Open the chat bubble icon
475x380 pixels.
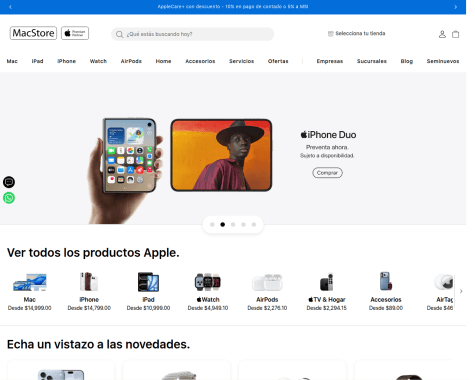[x=9, y=182]
